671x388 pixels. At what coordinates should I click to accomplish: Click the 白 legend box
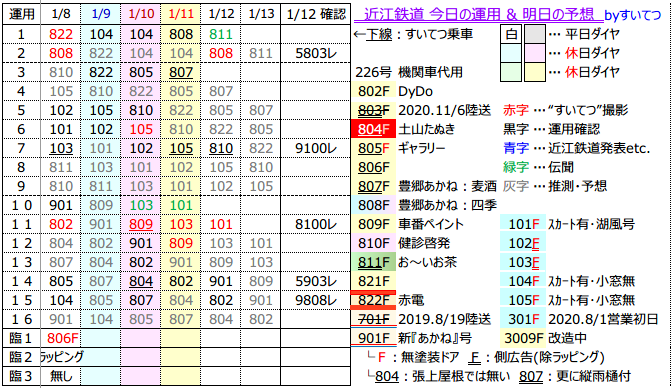click(x=511, y=34)
